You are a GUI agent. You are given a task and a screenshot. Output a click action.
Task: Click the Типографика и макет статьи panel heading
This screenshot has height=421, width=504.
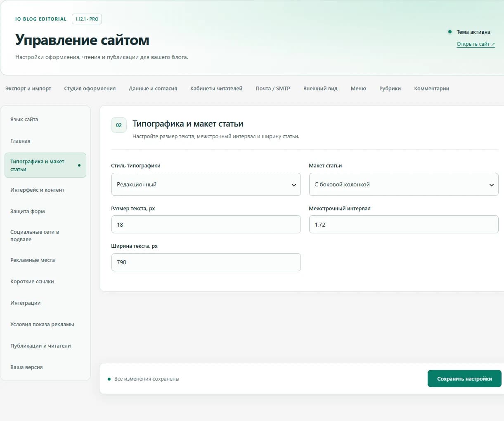click(x=188, y=124)
